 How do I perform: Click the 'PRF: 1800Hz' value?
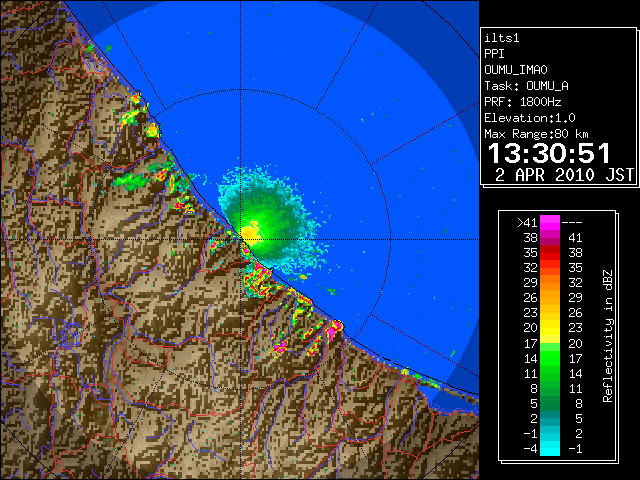point(523,102)
